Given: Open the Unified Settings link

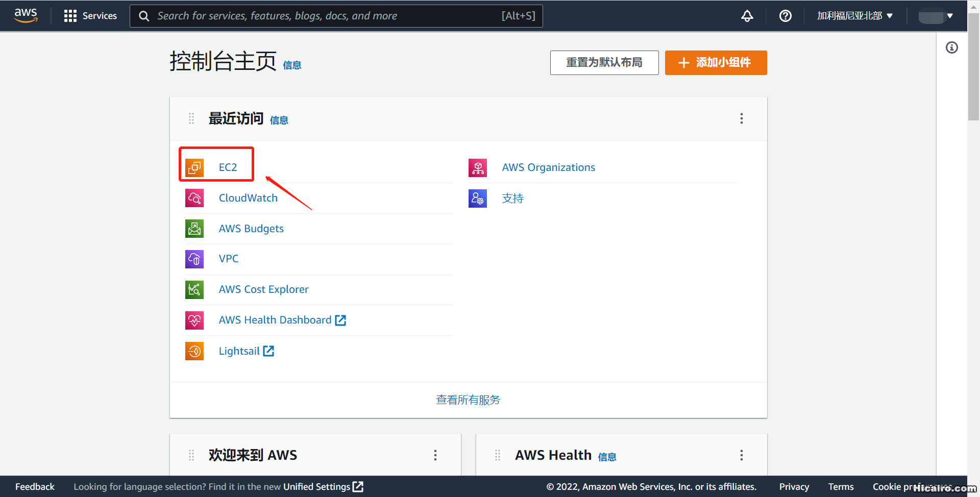Looking at the screenshot, I should 323,487.
